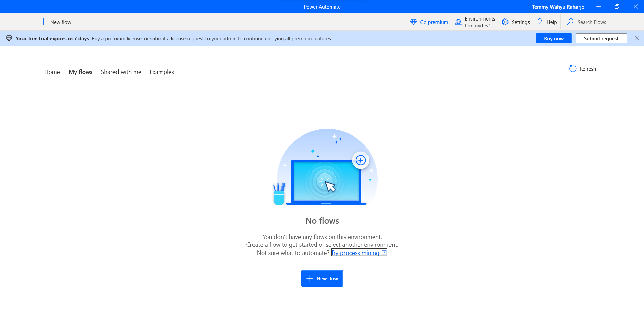Select the My flows tab

pos(81,72)
